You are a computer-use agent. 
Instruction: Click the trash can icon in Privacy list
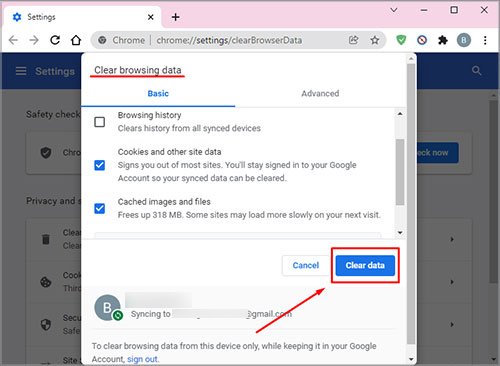(46, 239)
